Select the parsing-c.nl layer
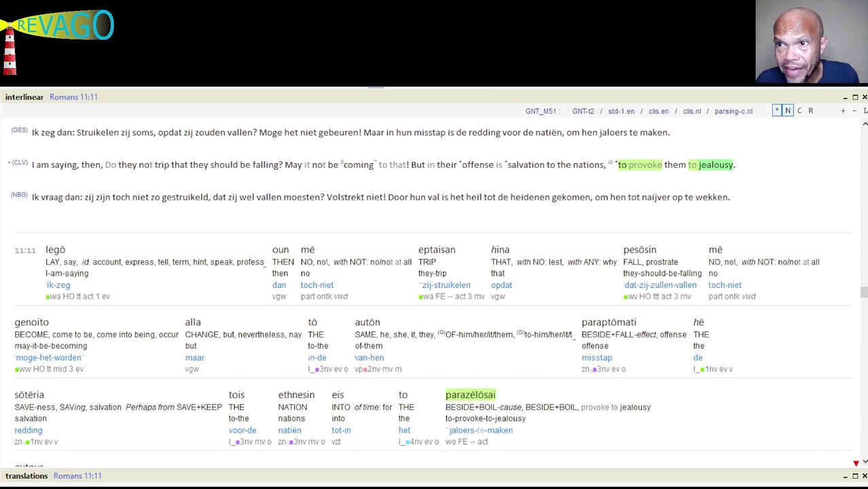 click(x=733, y=111)
